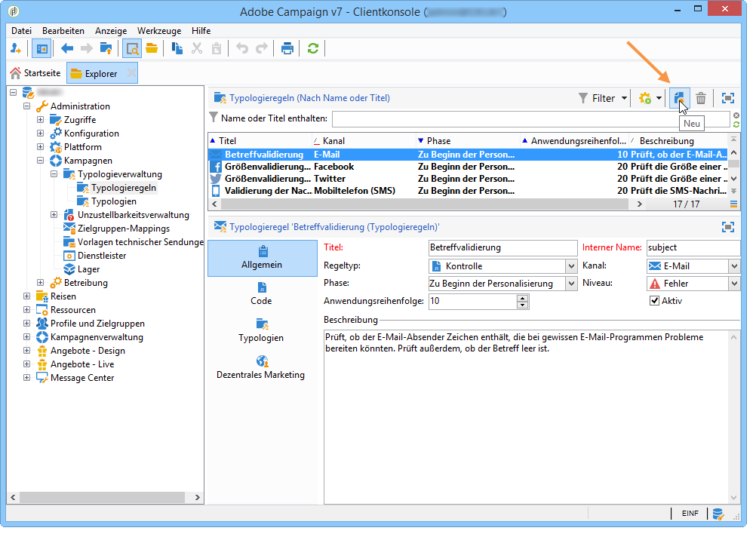Open the Bearbeiten menu

click(63, 31)
